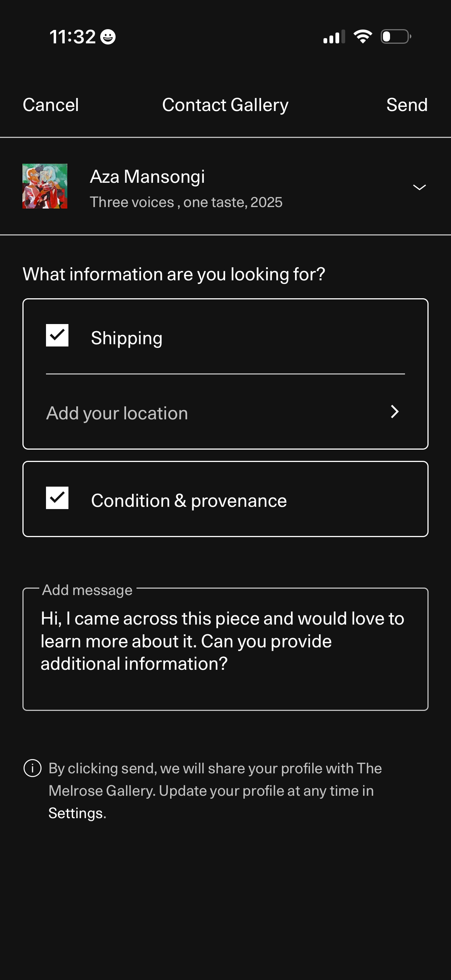Open the Settings link in the disclaimer
The image size is (451, 980).
tap(77, 813)
